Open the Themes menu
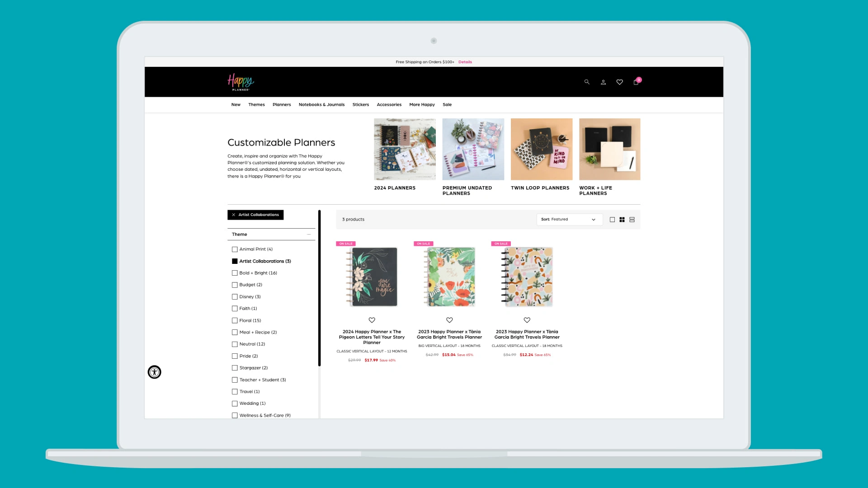The height and width of the screenshot is (488, 868). click(x=256, y=104)
